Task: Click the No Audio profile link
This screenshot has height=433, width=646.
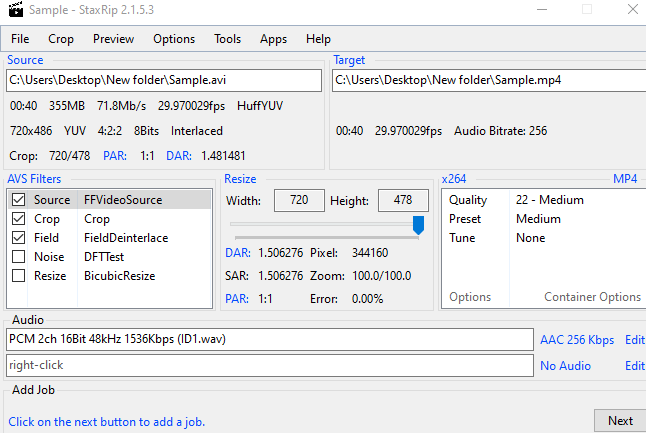Action: coord(565,366)
